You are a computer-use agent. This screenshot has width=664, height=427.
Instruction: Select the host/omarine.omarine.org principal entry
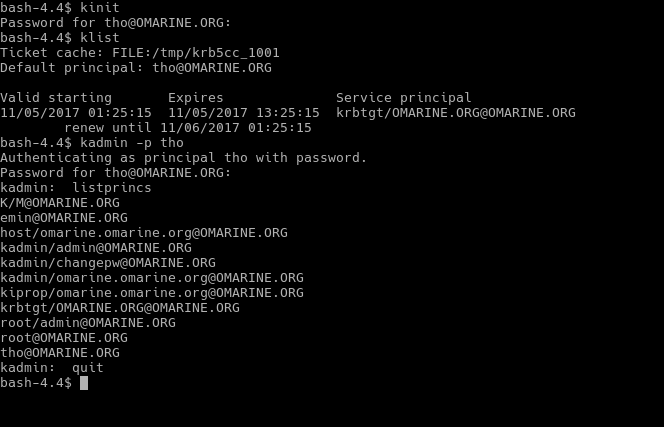143,233
